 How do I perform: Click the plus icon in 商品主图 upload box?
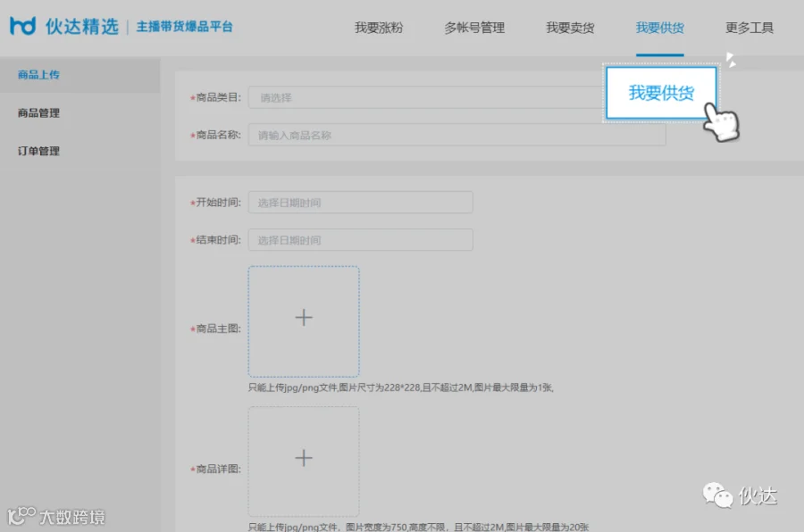pyautogui.click(x=304, y=317)
